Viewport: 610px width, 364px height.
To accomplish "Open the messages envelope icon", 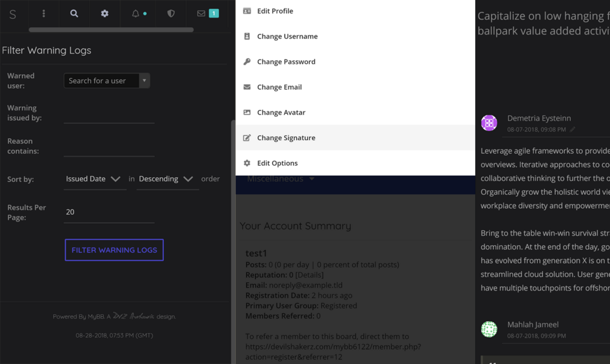I will (x=202, y=13).
